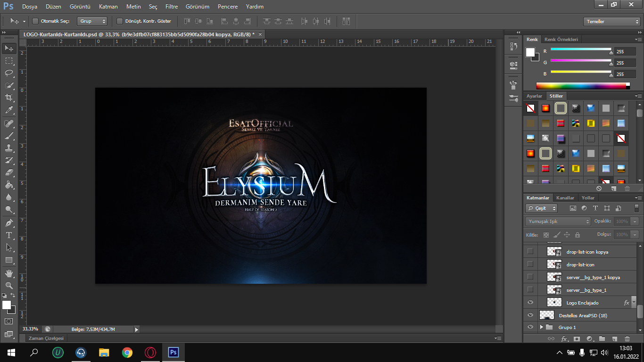Select the Eraser tool
Screen dimensions: 644x362
9,173
